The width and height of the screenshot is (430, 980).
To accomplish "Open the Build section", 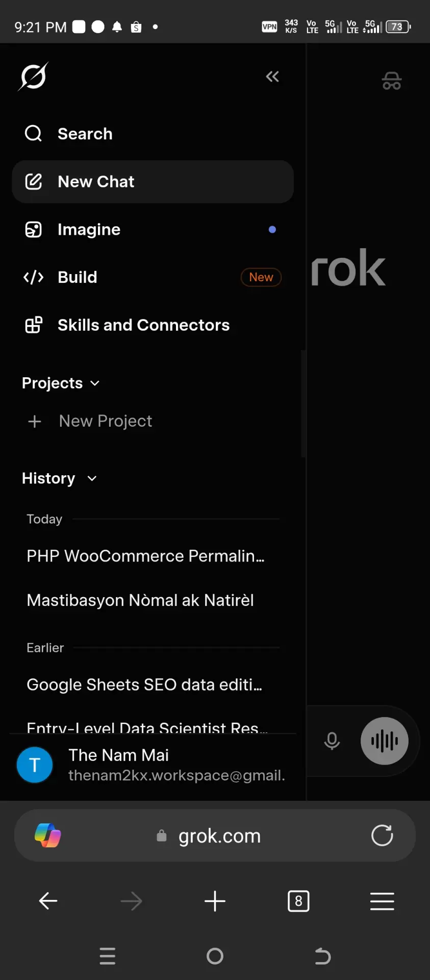I will (x=153, y=277).
